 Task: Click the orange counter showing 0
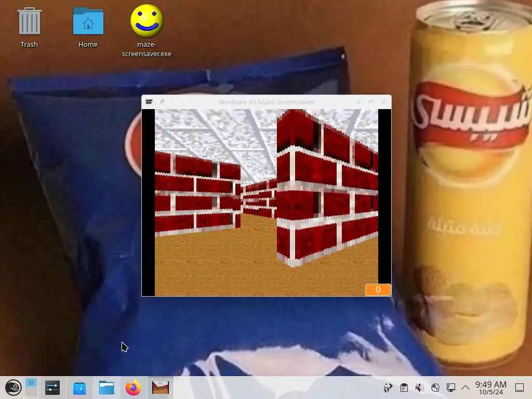pyautogui.click(x=378, y=290)
